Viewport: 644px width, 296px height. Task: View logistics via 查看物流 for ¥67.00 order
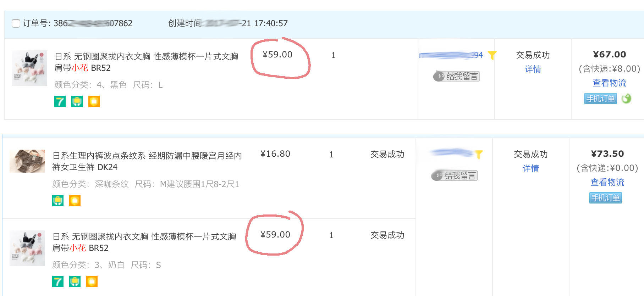click(609, 83)
